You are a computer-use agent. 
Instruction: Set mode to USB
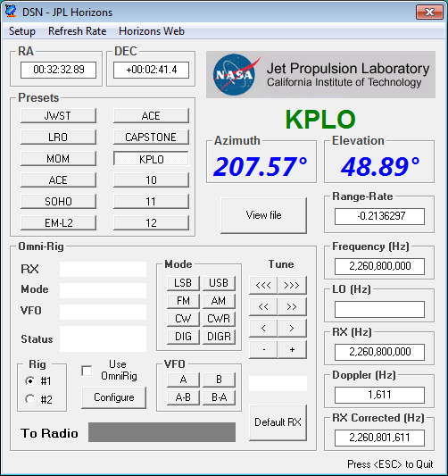click(x=219, y=283)
